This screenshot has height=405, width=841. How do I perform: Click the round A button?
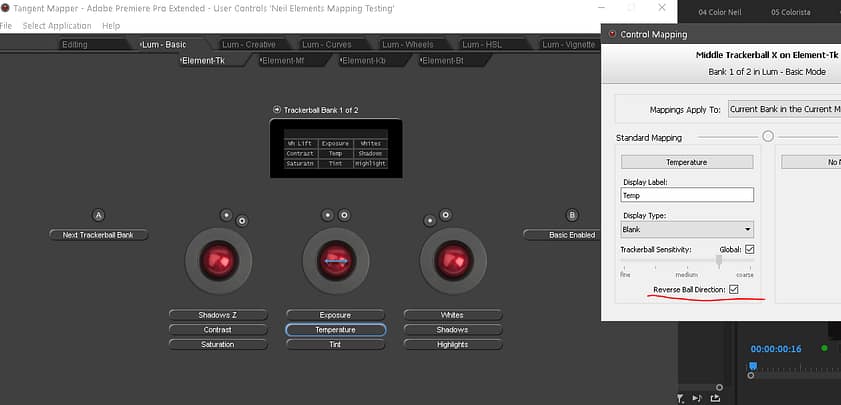[x=98, y=216]
